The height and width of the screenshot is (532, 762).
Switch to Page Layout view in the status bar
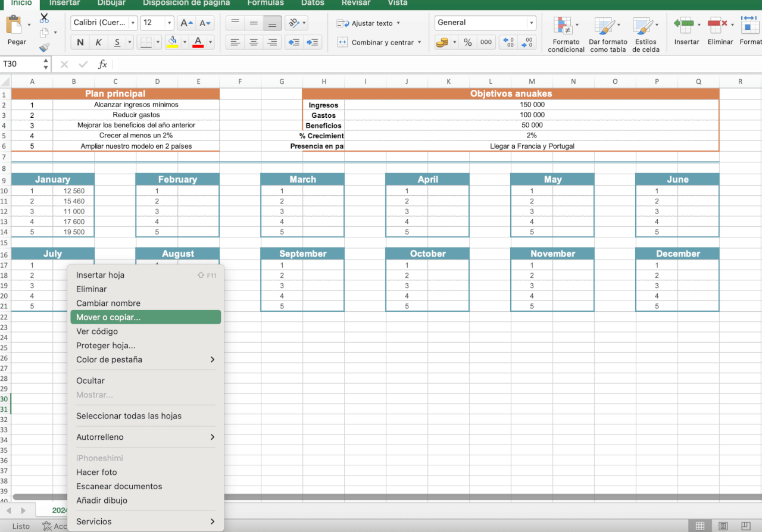[723, 526]
